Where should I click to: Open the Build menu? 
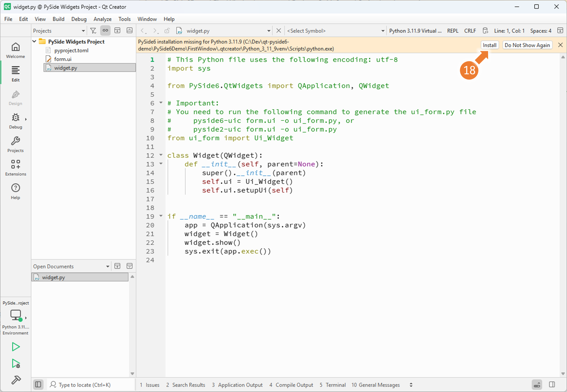(x=59, y=19)
